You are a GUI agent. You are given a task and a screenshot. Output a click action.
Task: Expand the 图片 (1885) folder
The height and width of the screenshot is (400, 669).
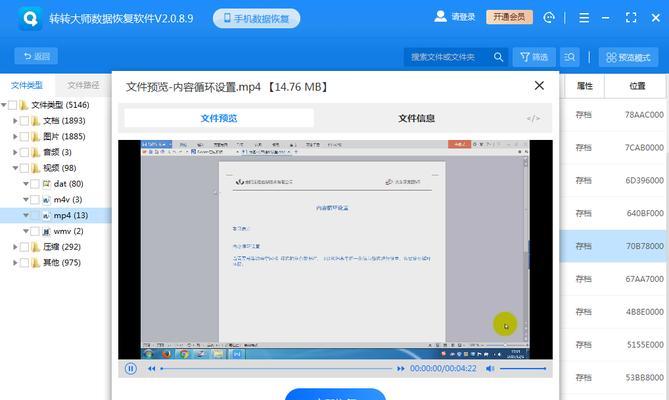pos(15,136)
